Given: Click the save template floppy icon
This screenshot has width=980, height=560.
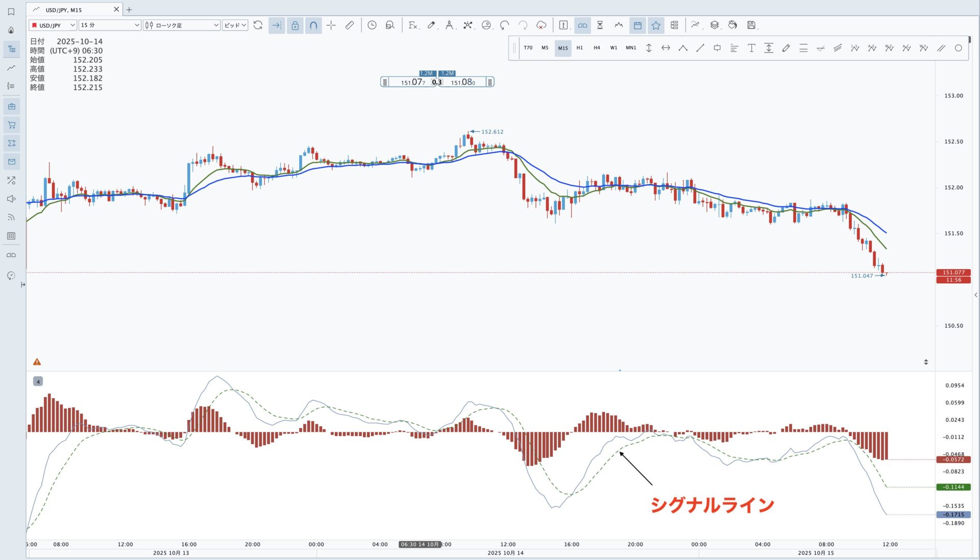Looking at the screenshot, I should pyautogui.click(x=751, y=25).
